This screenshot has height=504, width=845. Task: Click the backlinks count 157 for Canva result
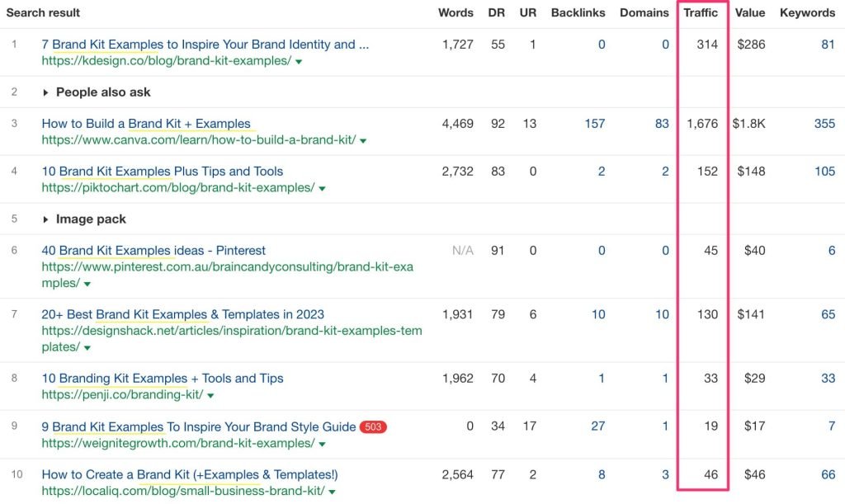592,123
